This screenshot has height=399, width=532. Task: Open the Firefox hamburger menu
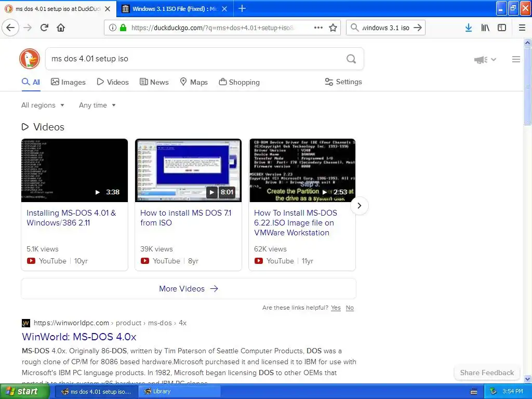tap(522, 28)
